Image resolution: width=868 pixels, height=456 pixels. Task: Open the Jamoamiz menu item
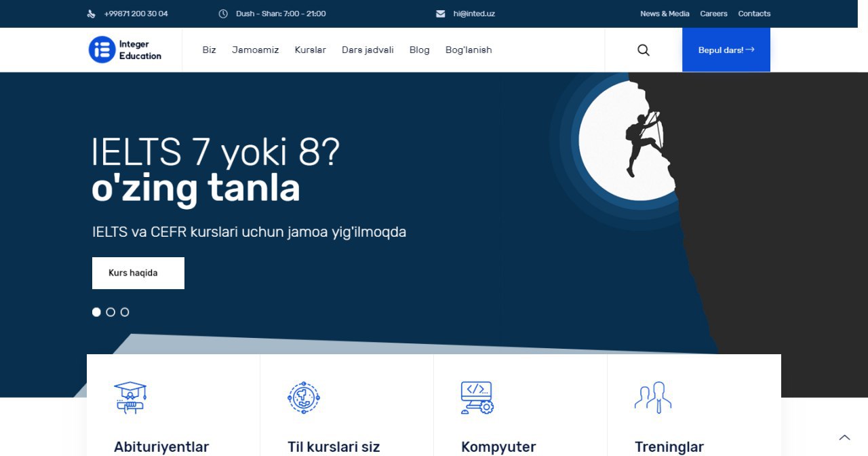256,50
